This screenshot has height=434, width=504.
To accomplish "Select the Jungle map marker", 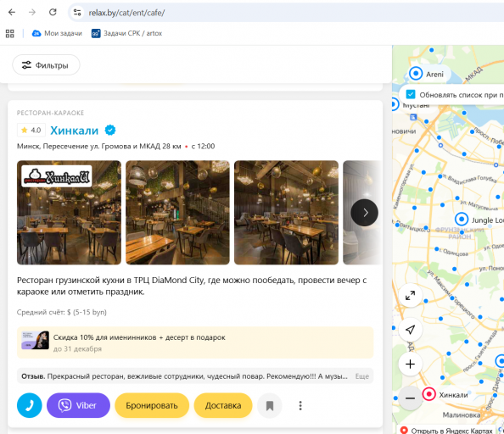I will click(462, 220).
